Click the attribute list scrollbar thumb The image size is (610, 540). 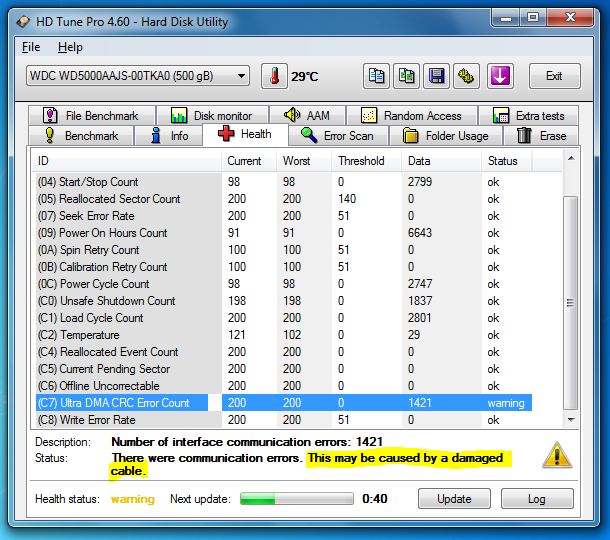(571, 303)
